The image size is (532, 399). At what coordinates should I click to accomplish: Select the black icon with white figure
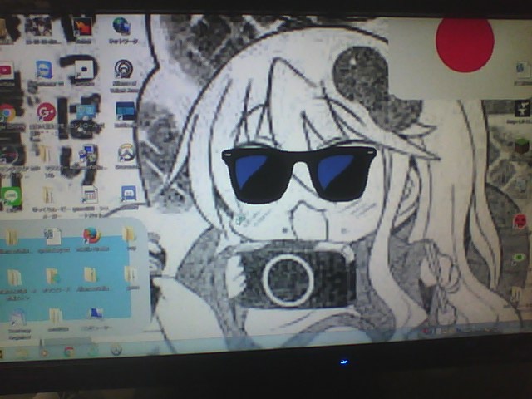tap(522, 109)
